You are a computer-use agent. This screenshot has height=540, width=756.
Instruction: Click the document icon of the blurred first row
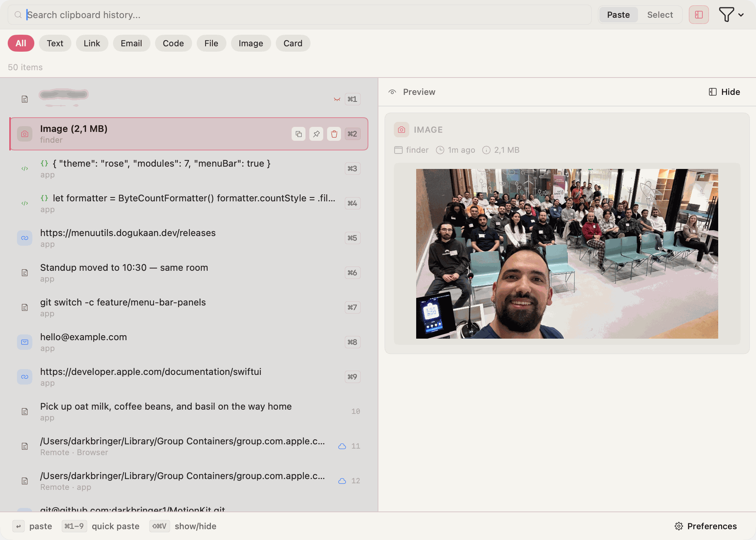tap(25, 99)
